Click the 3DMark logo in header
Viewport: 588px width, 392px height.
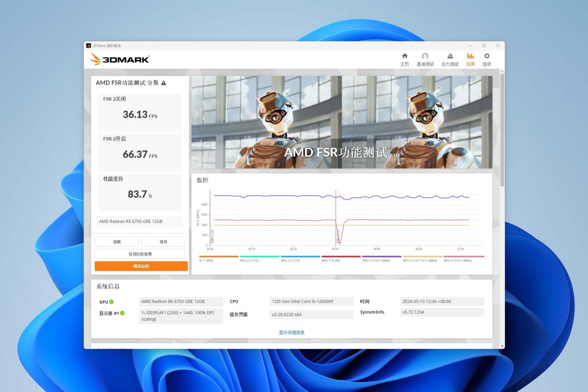119,59
